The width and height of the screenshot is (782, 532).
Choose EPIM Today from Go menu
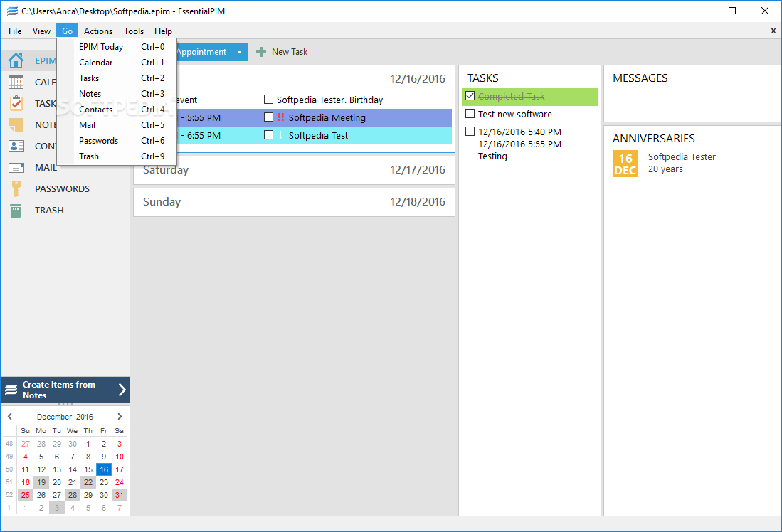117,47
